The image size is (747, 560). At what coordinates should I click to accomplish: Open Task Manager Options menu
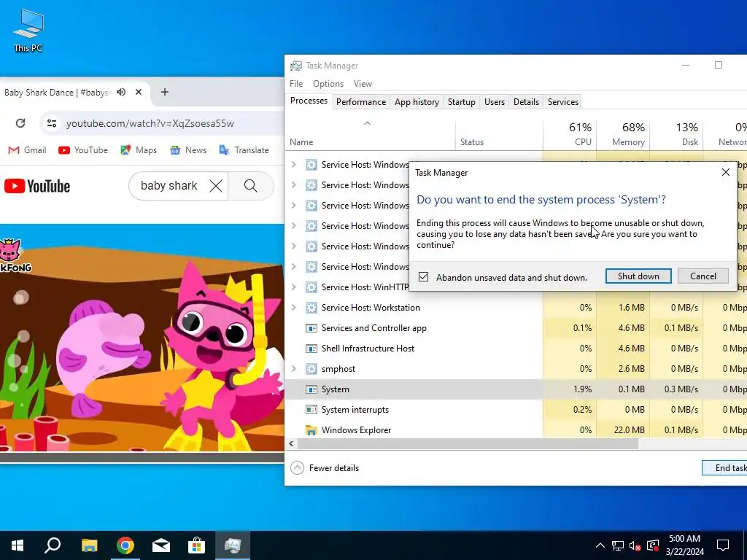pyautogui.click(x=328, y=83)
